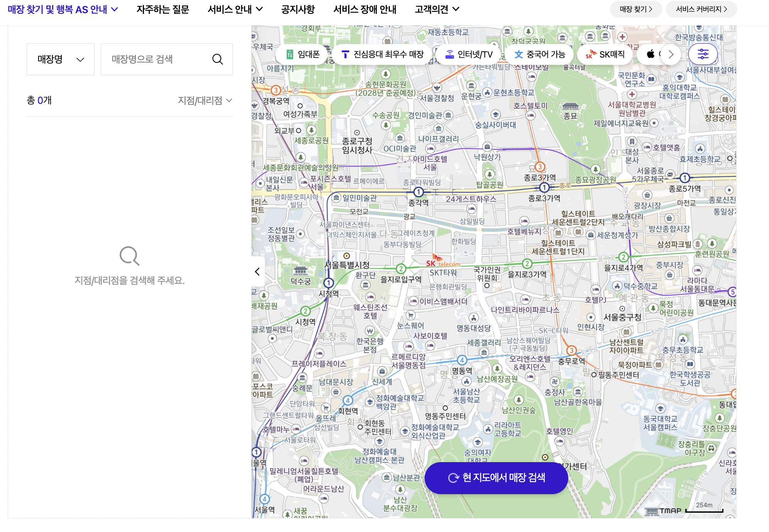Click the 서비스 커버리지 link button
This screenshot has height=532, width=769.
tap(701, 9)
